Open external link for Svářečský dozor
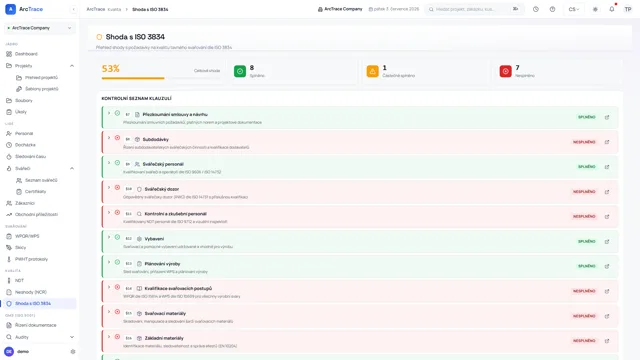 tap(607, 192)
